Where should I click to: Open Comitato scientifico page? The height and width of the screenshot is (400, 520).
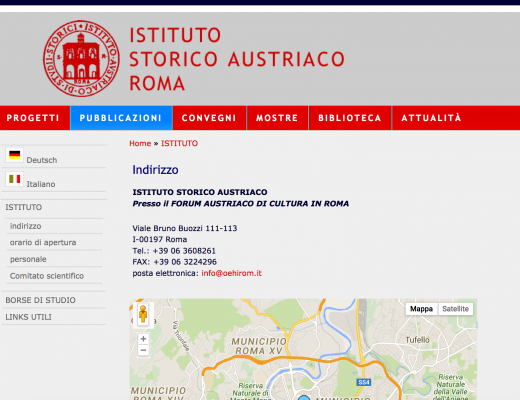tap(47, 276)
